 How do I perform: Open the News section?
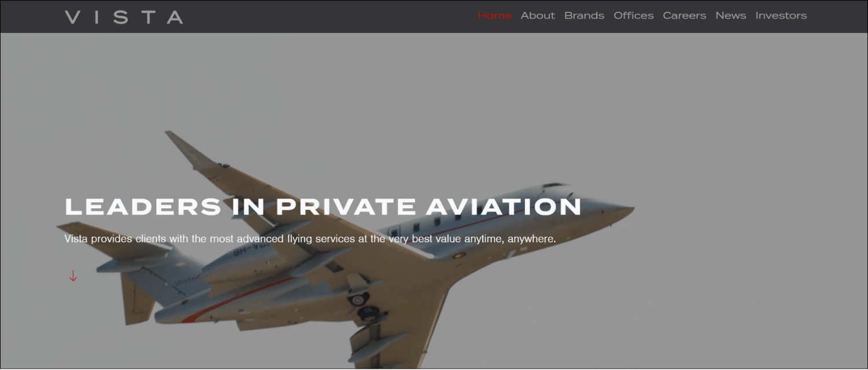coord(730,16)
